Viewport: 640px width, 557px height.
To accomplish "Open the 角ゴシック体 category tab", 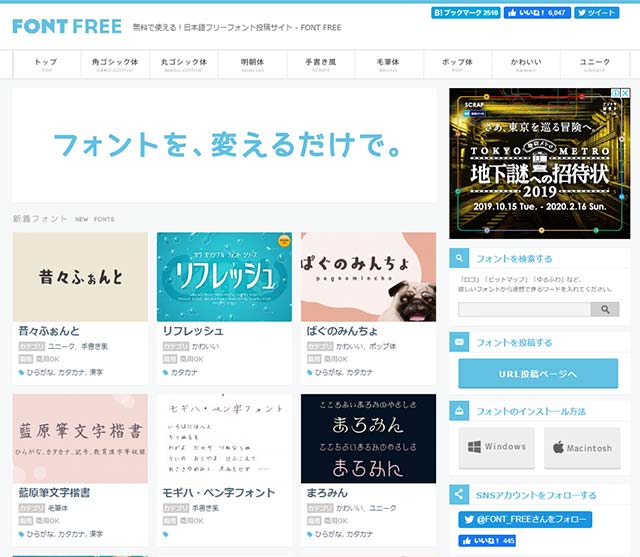I will (115, 64).
